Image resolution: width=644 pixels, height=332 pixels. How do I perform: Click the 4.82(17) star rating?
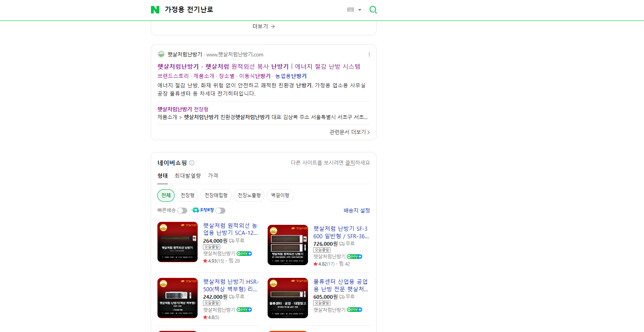click(324, 264)
